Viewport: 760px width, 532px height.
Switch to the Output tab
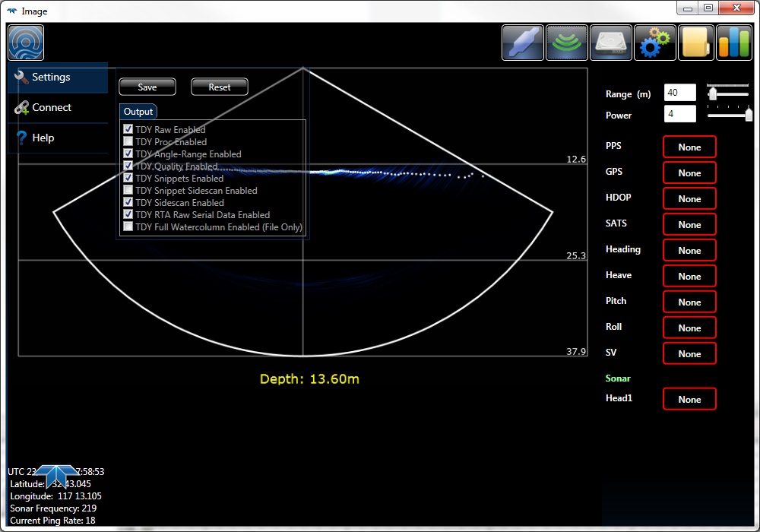[x=138, y=112]
